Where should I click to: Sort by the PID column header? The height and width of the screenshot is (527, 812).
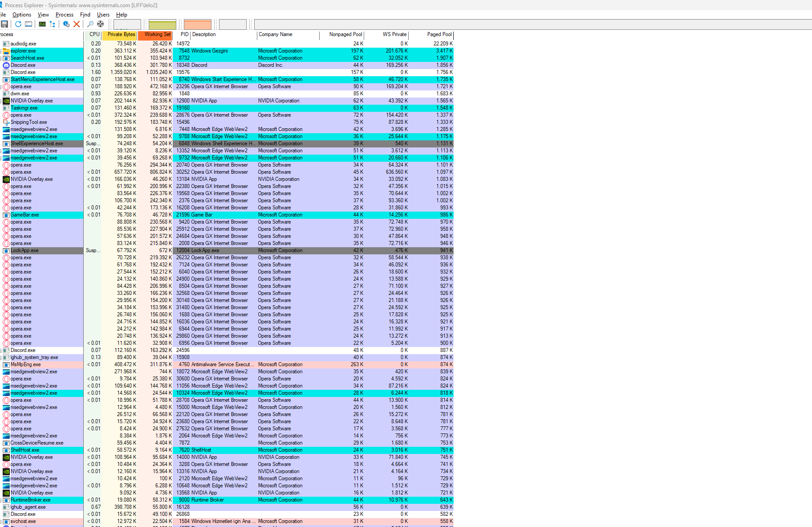[x=182, y=34]
